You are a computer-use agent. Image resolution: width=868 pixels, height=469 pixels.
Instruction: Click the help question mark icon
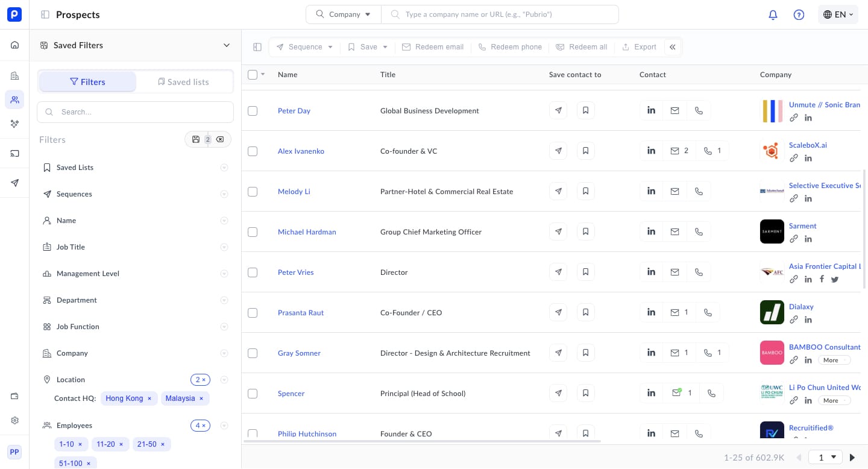799,15
